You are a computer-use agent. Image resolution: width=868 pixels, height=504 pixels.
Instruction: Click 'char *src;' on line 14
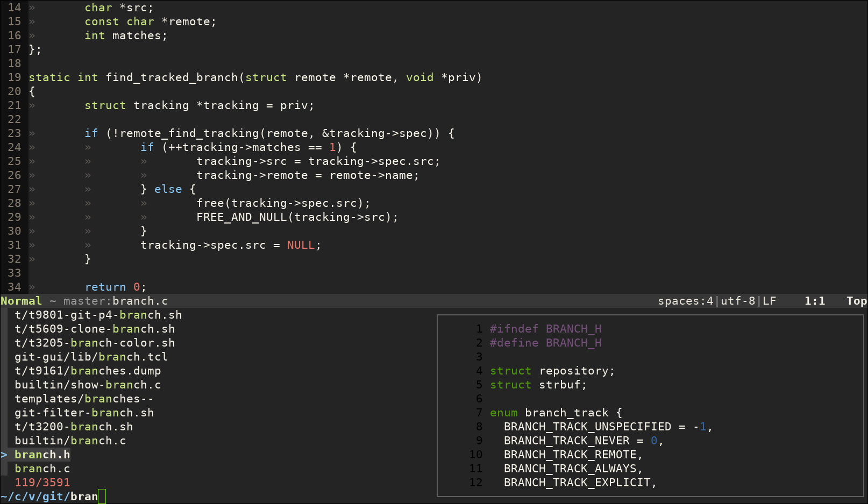[x=119, y=8]
